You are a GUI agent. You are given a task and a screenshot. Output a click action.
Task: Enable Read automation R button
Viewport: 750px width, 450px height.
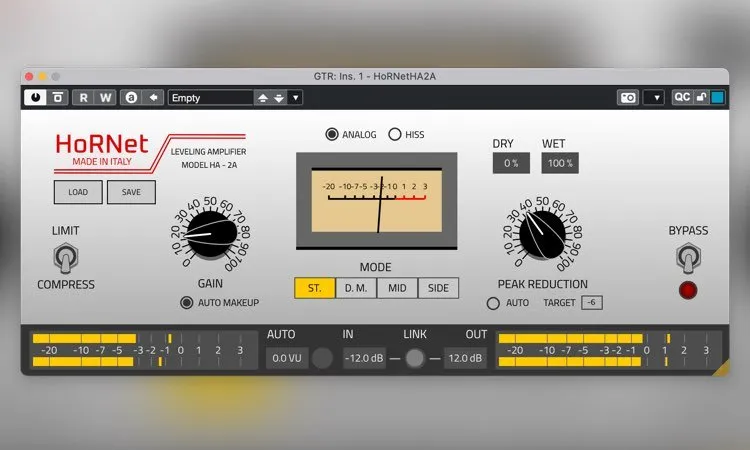[x=83, y=98]
